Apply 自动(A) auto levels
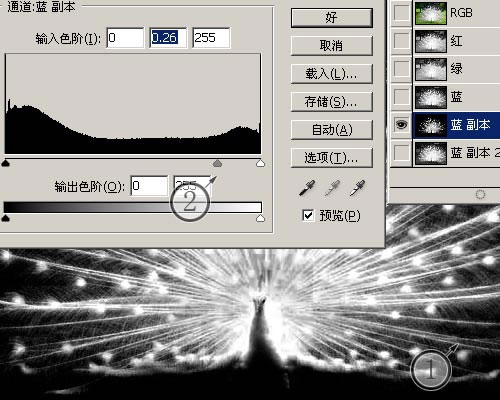Viewport: 500px width, 400px height. [332, 130]
